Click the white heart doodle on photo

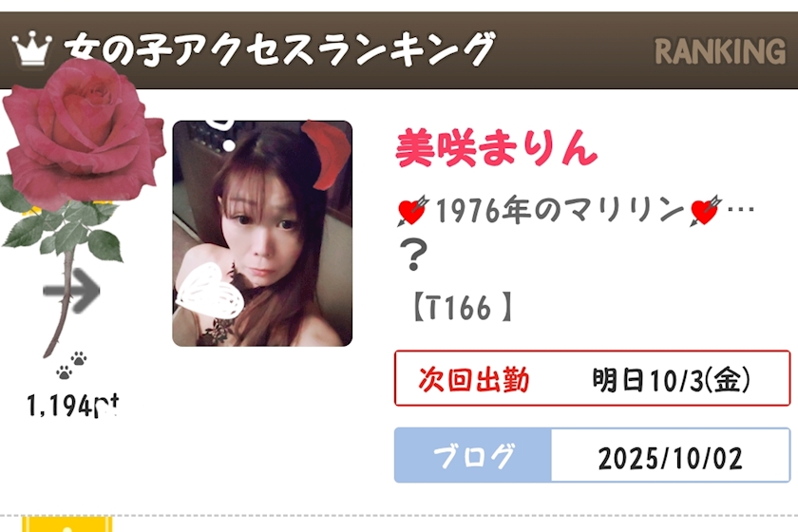coord(211,290)
